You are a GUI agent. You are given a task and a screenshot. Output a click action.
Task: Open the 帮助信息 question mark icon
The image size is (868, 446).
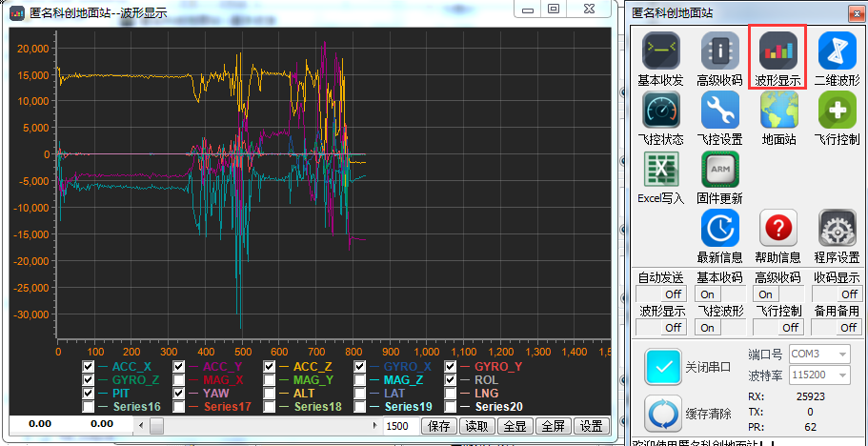(x=777, y=228)
